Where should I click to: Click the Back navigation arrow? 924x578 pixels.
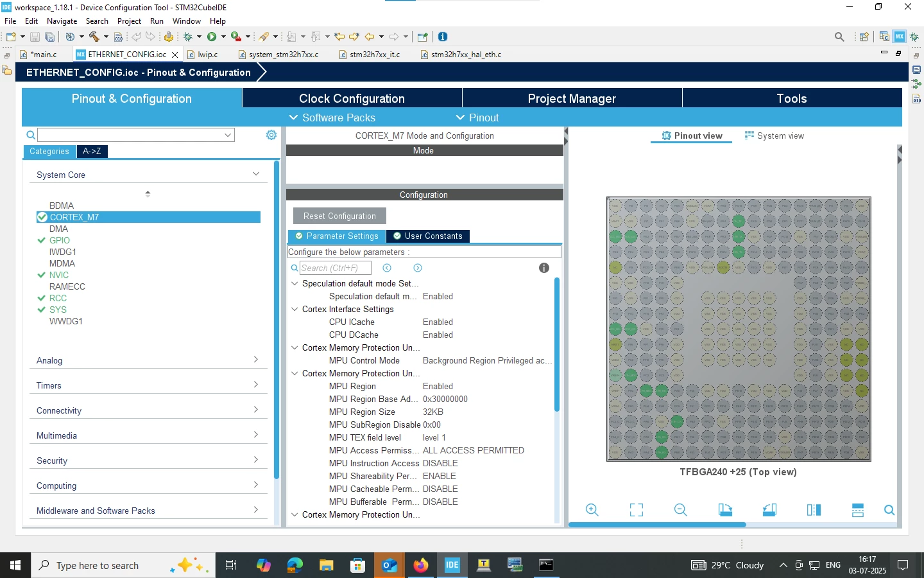[x=370, y=37]
